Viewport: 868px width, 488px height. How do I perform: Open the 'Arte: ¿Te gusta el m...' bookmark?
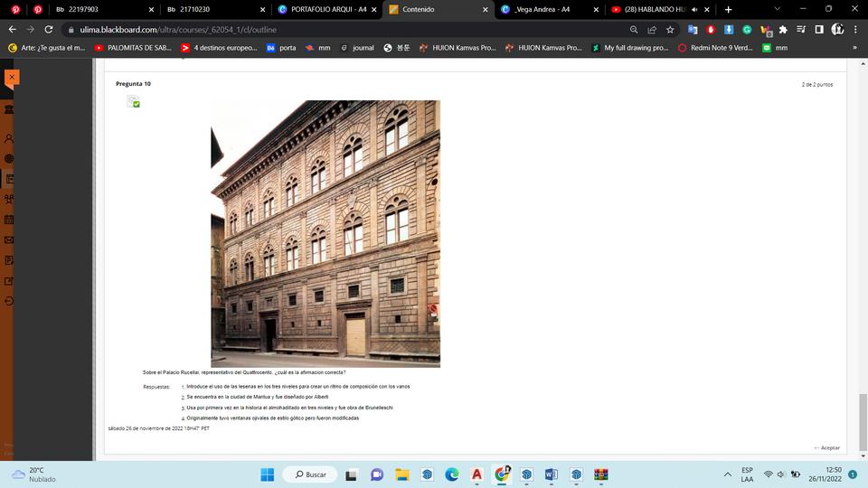tap(47, 48)
